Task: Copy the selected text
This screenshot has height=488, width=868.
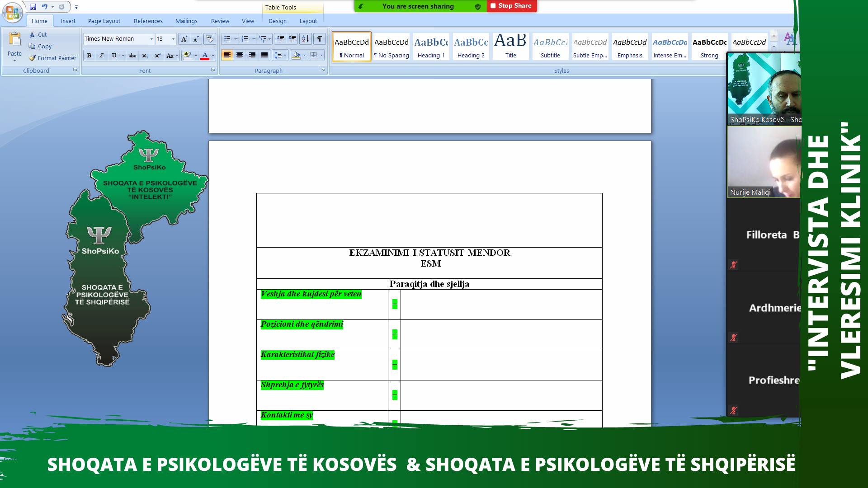Action: point(40,46)
